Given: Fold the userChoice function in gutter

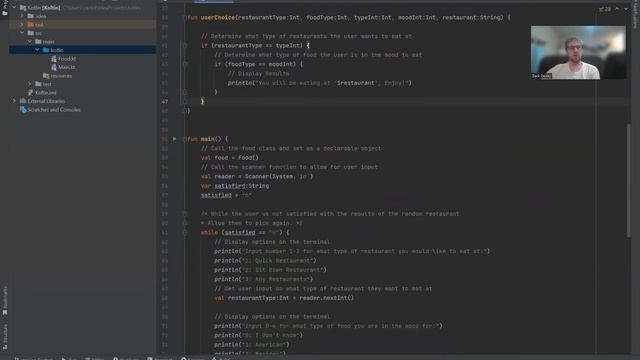Looking at the screenshot, I should click(x=184, y=18).
